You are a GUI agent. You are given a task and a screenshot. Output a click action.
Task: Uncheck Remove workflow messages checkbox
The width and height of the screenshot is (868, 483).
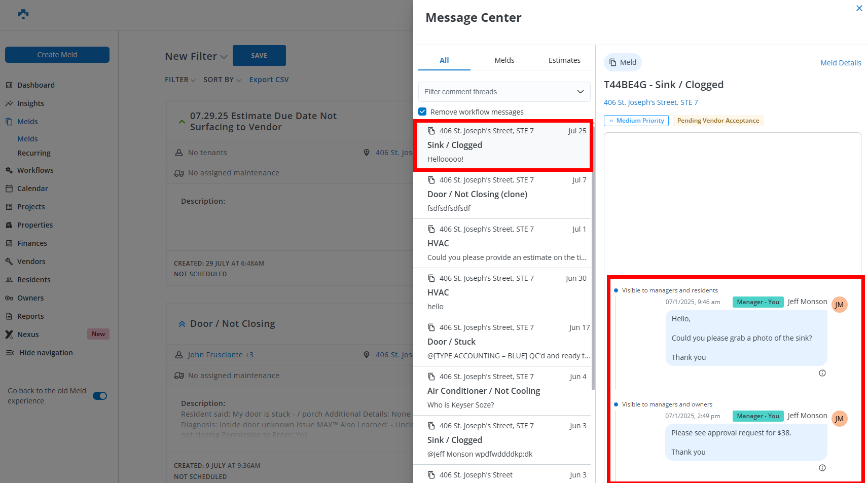tap(422, 112)
